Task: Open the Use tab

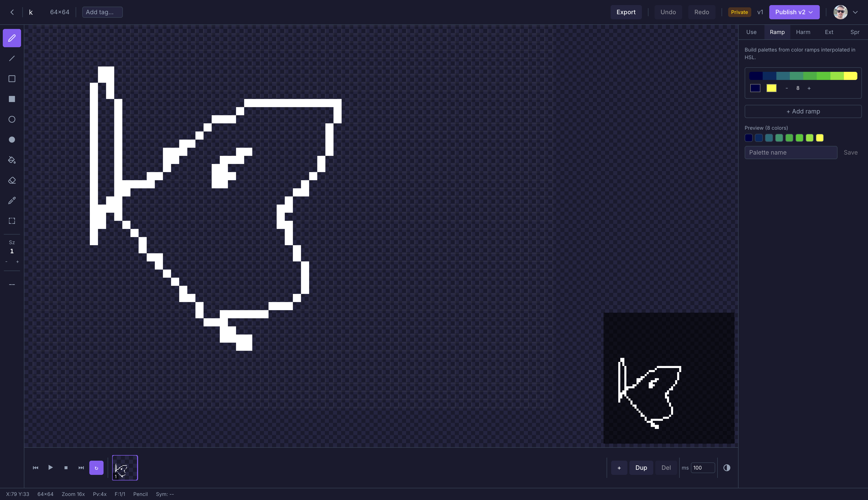Action: click(x=751, y=32)
